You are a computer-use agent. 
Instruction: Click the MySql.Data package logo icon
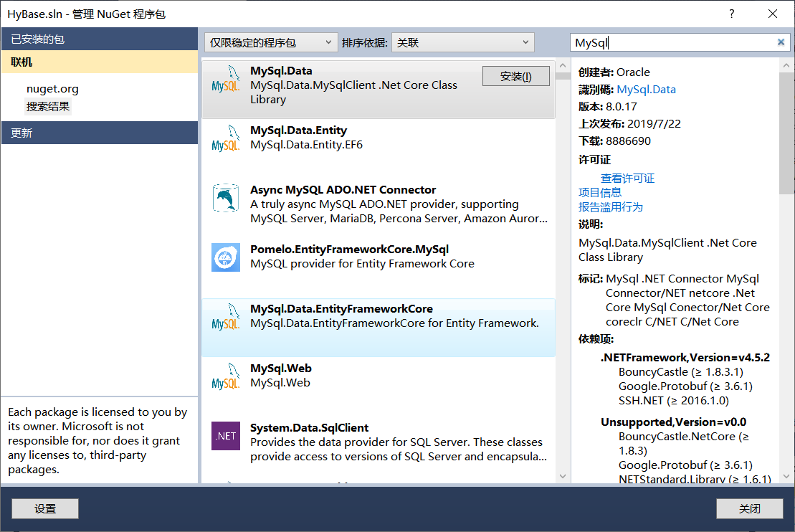[226, 79]
